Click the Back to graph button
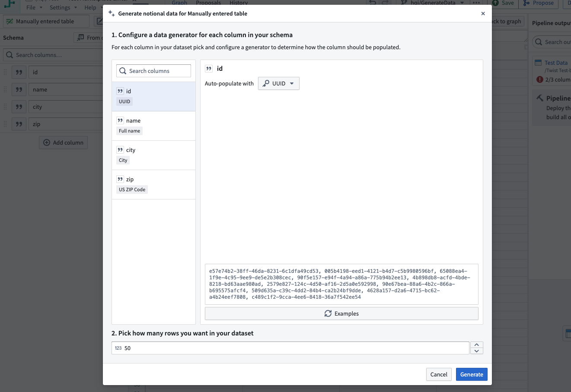571x392 pixels. [508, 21]
